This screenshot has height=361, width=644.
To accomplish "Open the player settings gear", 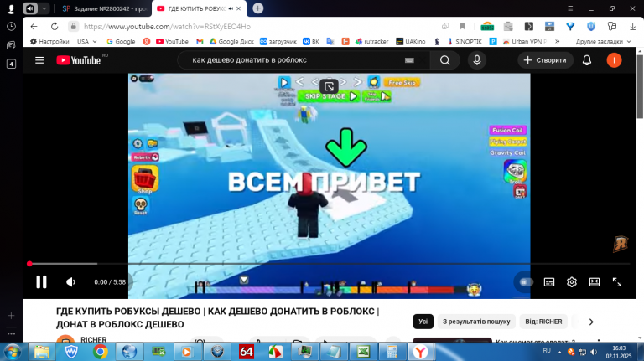I will (572, 281).
